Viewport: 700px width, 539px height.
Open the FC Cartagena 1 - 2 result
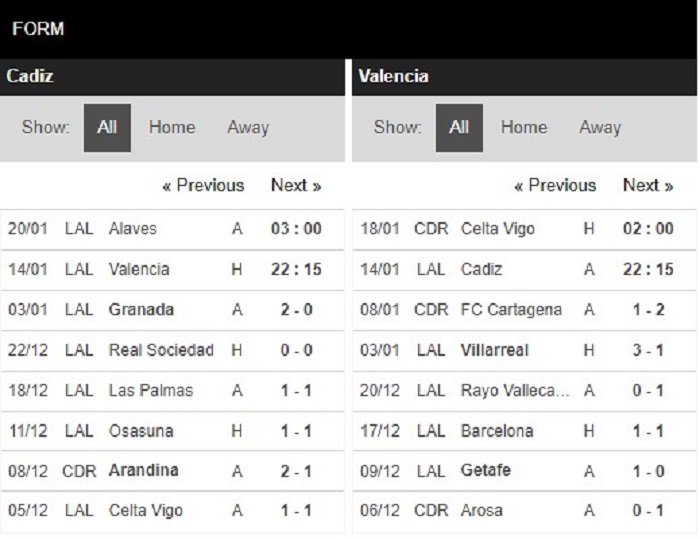(x=524, y=310)
